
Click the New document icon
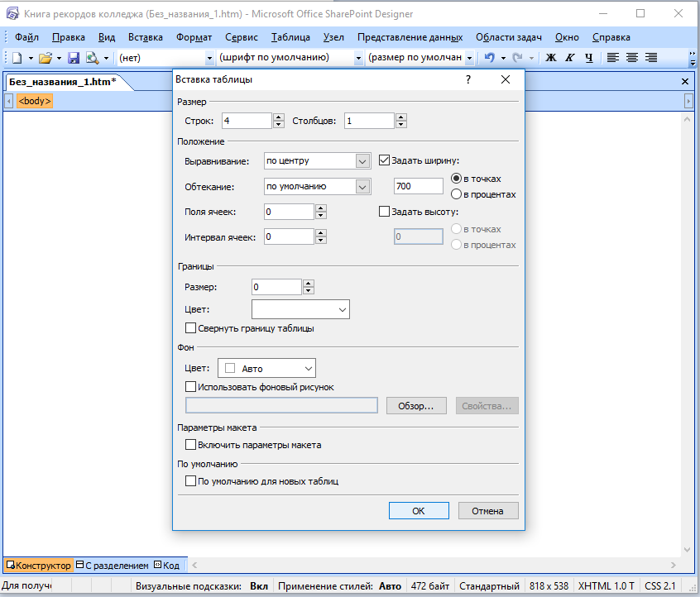tap(17, 58)
